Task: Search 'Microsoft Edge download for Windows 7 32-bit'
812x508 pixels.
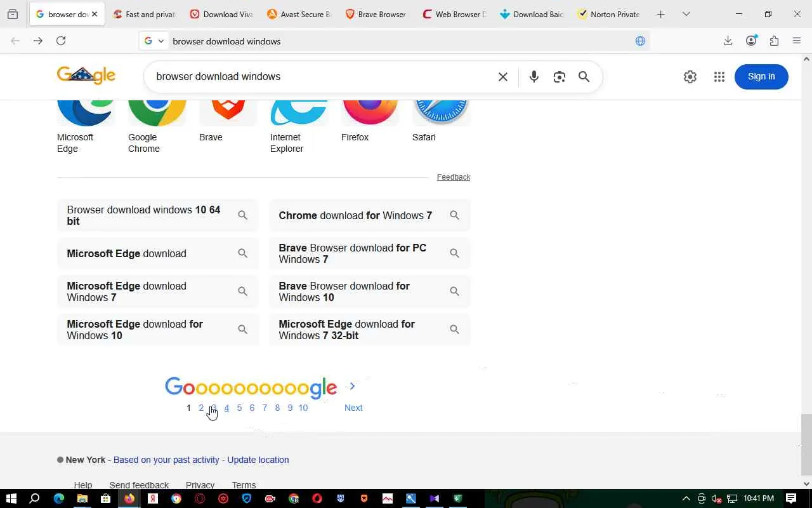Action: coord(370,330)
